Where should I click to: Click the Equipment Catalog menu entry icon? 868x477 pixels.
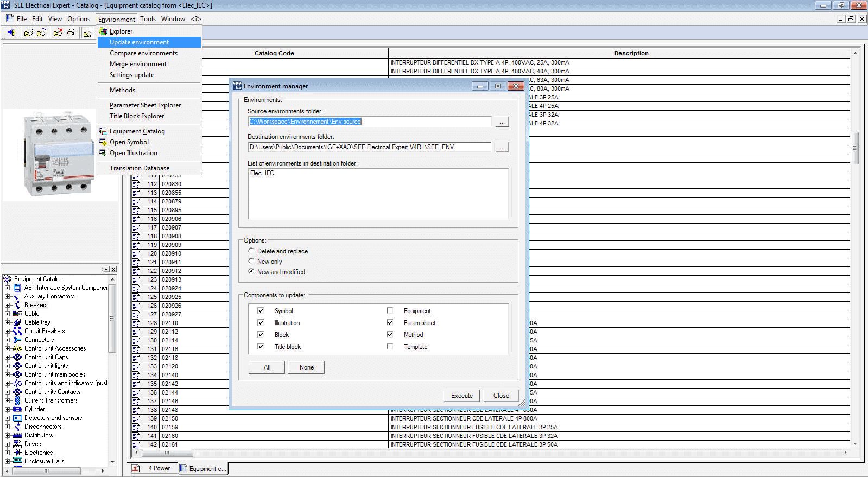(103, 131)
